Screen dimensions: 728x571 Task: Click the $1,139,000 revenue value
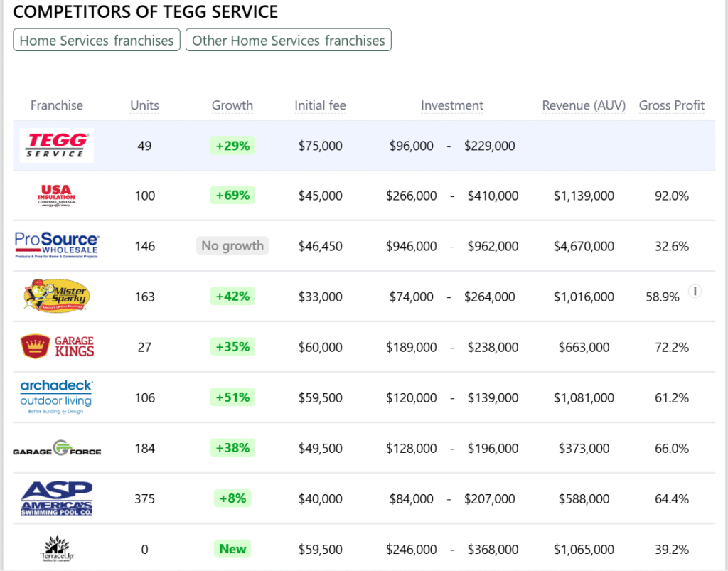click(x=584, y=196)
